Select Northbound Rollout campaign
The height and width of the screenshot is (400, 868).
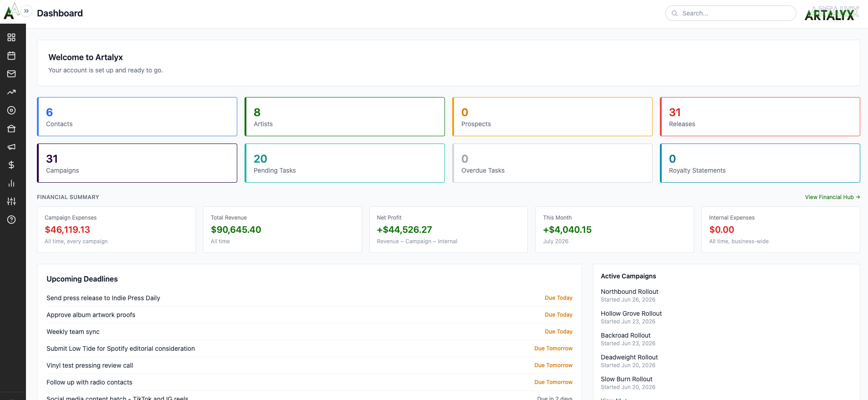tap(629, 292)
